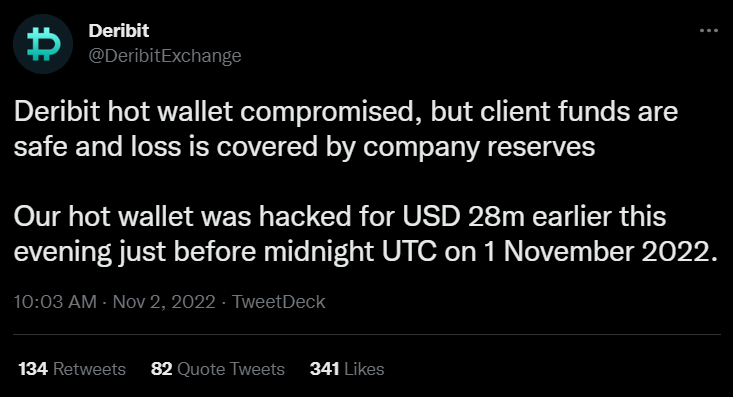This screenshot has height=397, width=733.
Task: Click the 'USD 28m' amount in tweet
Action: point(464,217)
